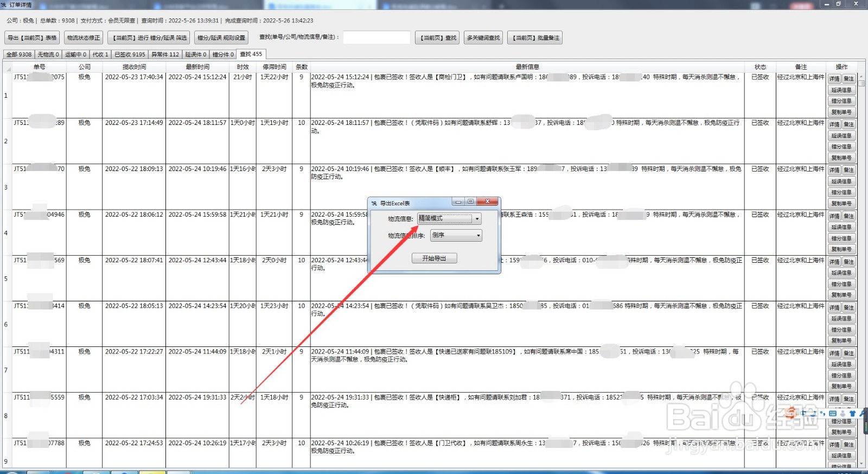
Task: Switch to the 全部 9308 tab
Action: click(x=19, y=55)
